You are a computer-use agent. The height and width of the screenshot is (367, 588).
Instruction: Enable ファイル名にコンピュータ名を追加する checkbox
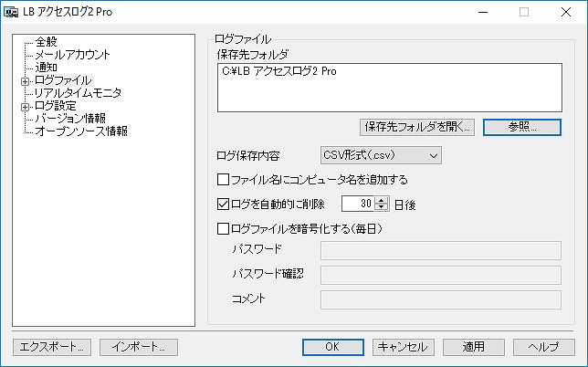click(223, 180)
